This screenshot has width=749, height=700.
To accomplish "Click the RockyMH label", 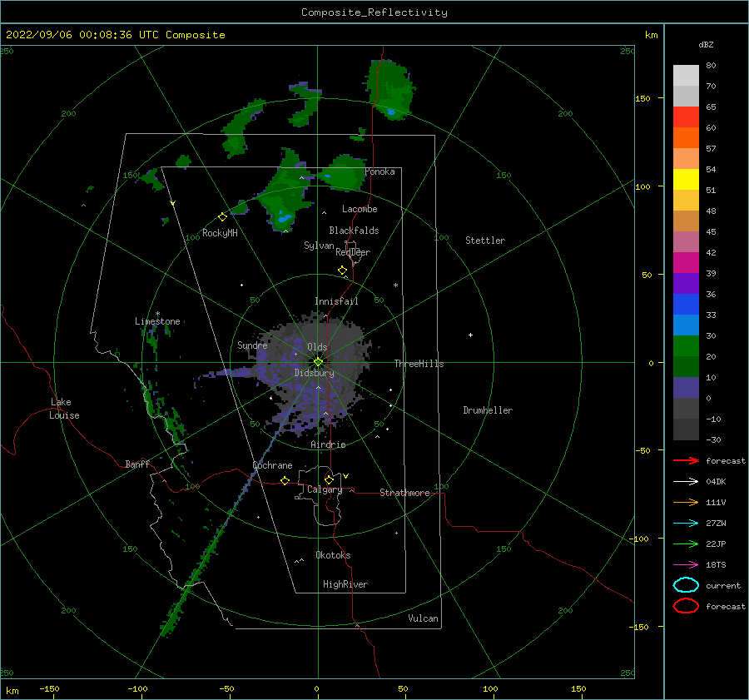I will click(x=220, y=233).
